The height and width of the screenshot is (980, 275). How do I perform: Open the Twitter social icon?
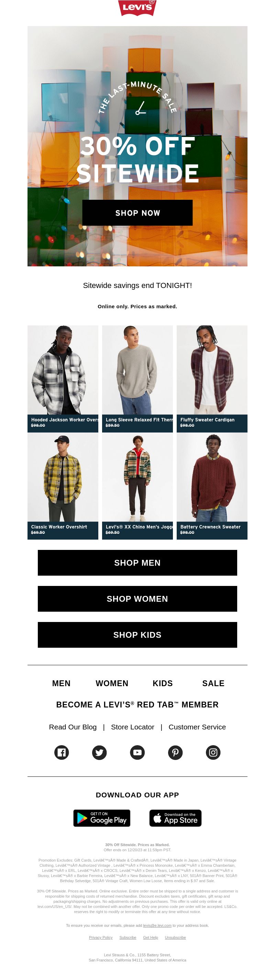[x=99, y=752]
